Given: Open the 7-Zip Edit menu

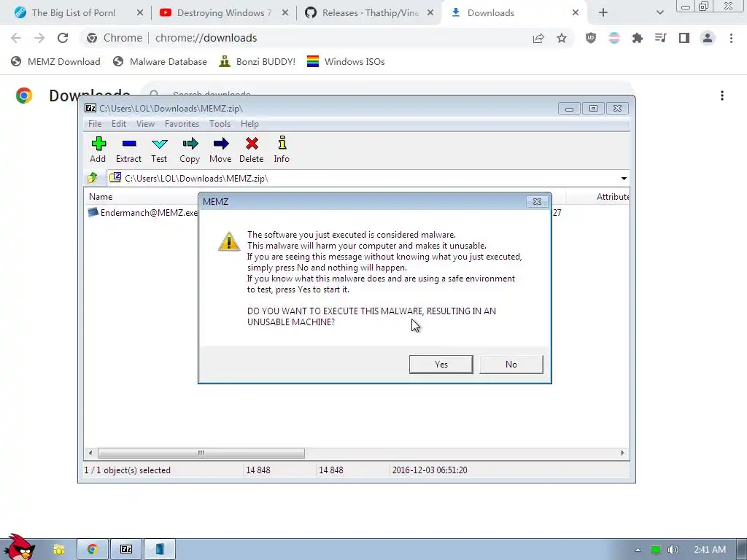Looking at the screenshot, I should point(119,124).
